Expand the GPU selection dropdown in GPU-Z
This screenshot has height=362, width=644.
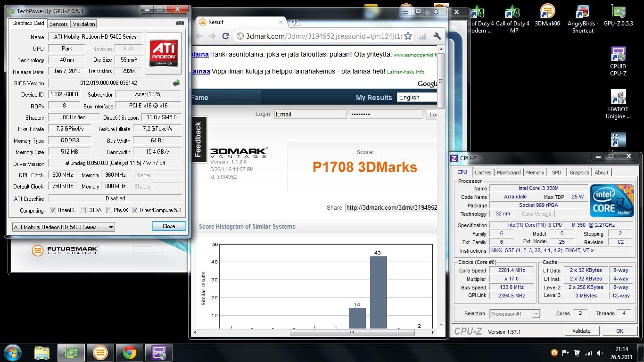pyautogui.click(x=63, y=227)
